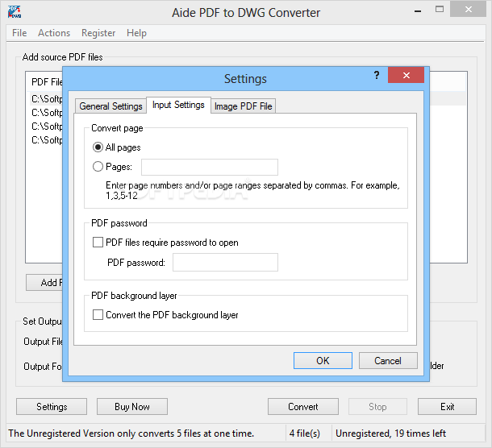Focus the Pages range input field
492x448 pixels.
[x=210, y=167]
